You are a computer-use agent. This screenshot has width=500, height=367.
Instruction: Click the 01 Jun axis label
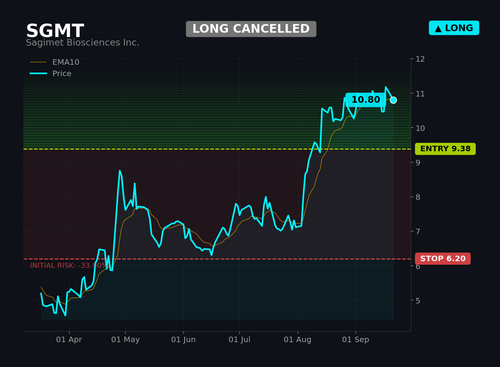(x=183, y=340)
